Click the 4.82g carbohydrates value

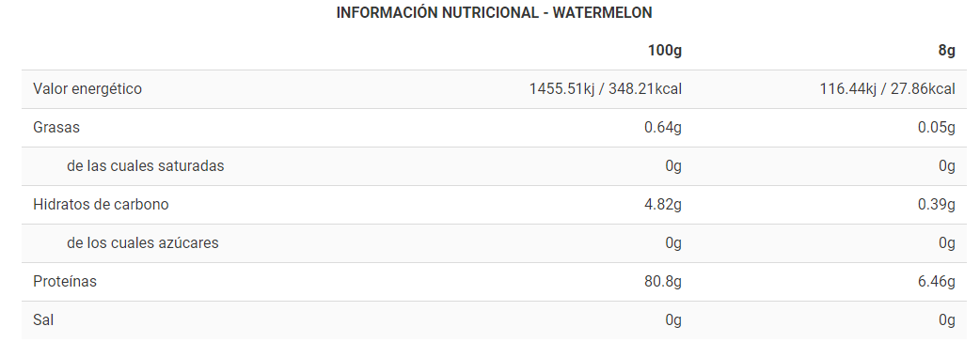pos(663,205)
